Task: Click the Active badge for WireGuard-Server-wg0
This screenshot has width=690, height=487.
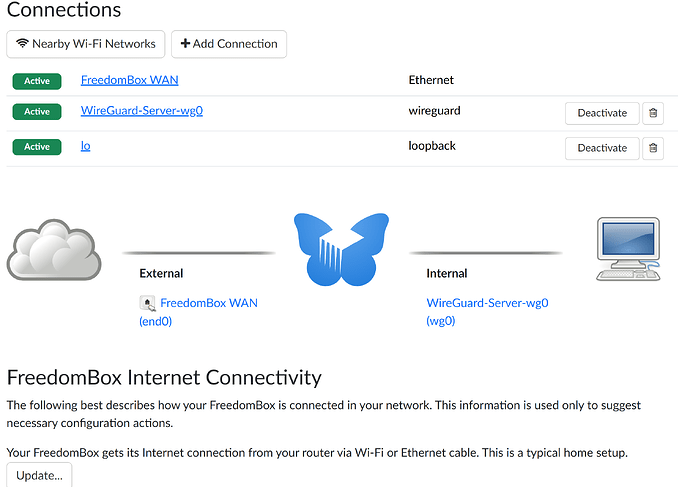Action: tap(37, 112)
